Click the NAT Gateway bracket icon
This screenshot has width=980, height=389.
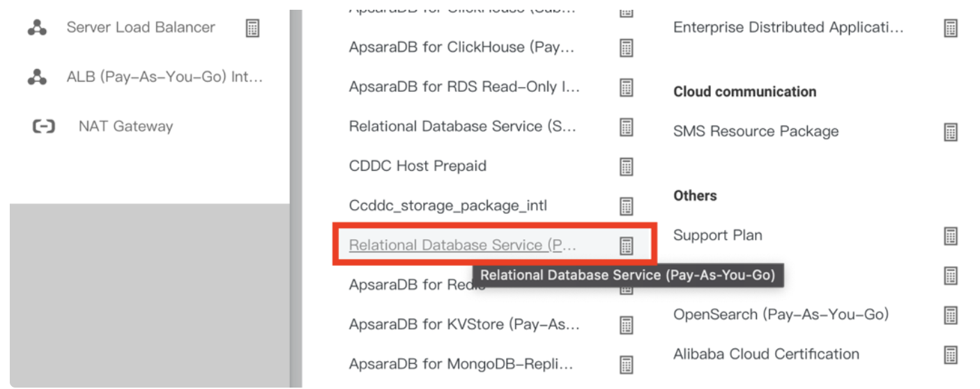[44, 127]
